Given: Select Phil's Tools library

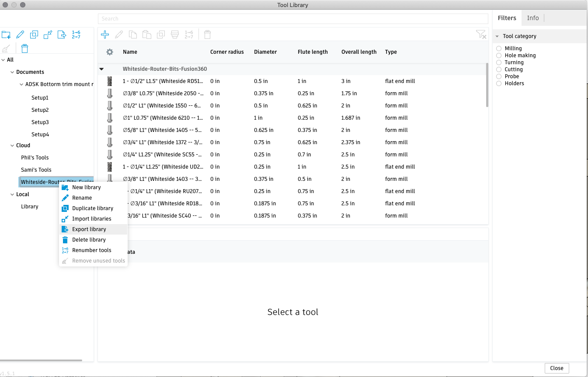Looking at the screenshot, I should (35, 158).
